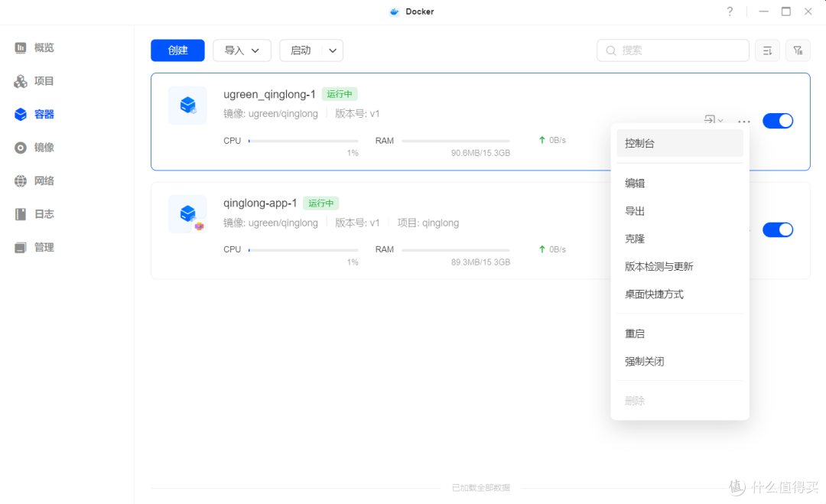The width and height of the screenshot is (826, 504).
Task: Click the CPU usage bar of qinglong-app-1
Action: pyautogui.click(x=303, y=250)
